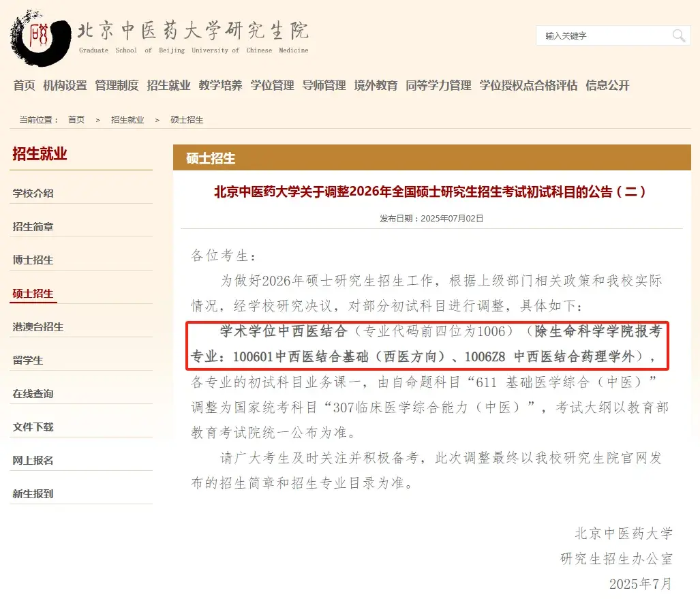Click 首页 in the breadcrumb trail
700x599 pixels.
point(74,119)
